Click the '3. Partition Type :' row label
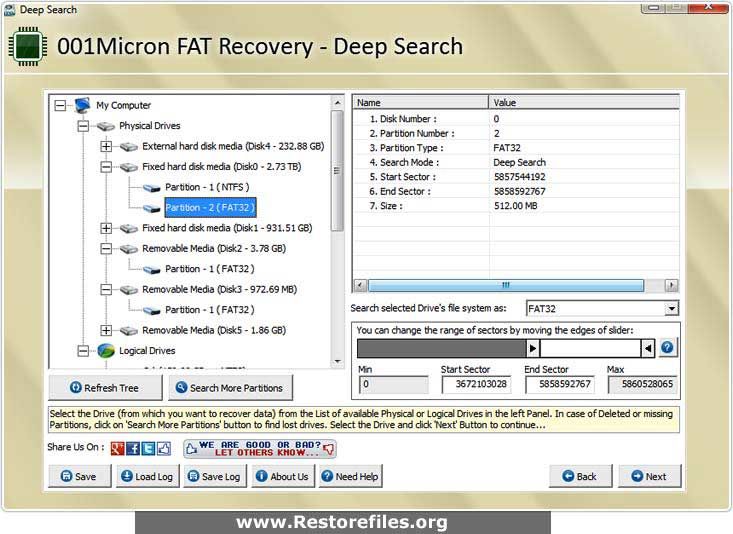The width and height of the screenshot is (733, 534). (x=406, y=148)
